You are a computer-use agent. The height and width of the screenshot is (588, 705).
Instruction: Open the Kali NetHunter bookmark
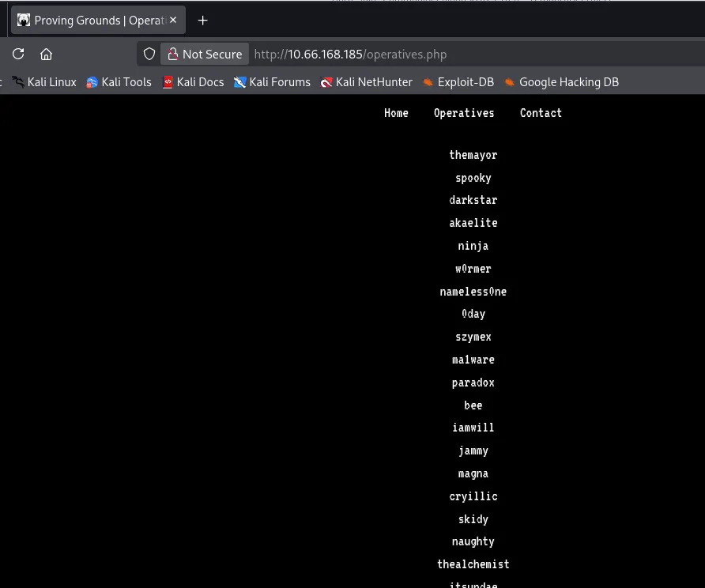(366, 82)
